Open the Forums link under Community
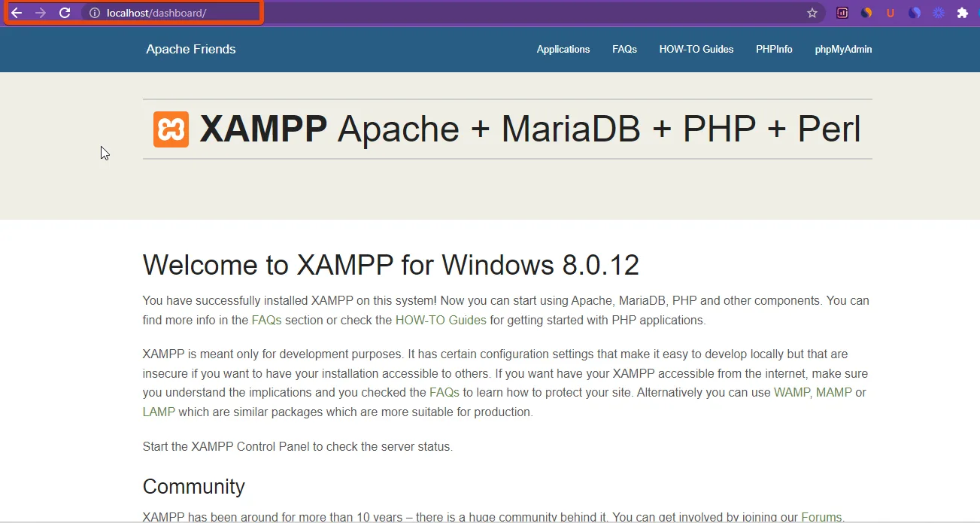 821,517
